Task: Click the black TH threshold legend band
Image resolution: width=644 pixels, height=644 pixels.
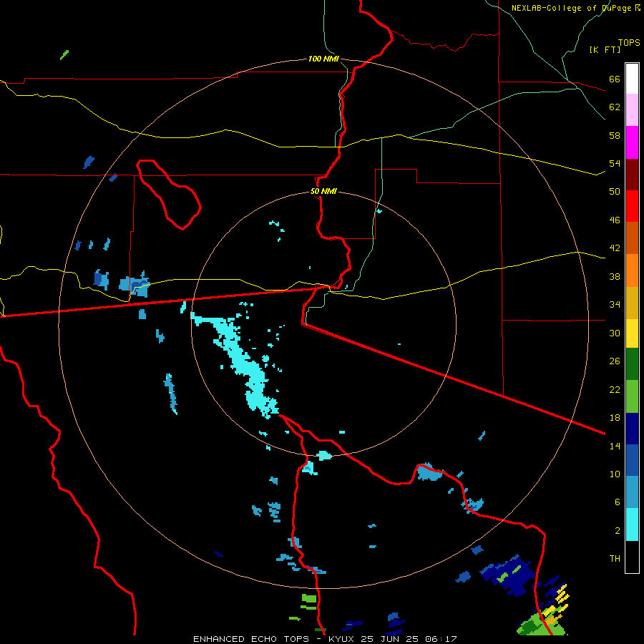Action: [x=632, y=557]
